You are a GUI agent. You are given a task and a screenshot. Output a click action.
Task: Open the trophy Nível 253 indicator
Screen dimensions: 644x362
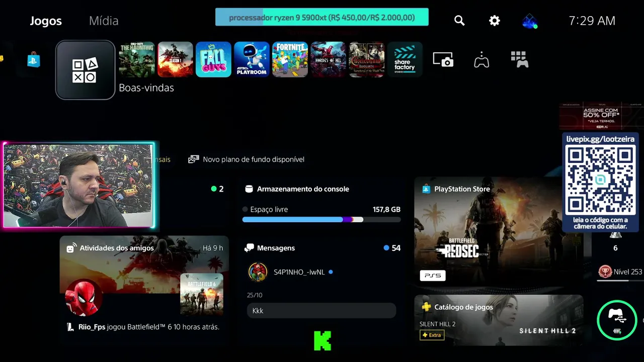click(x=620, y=272)
